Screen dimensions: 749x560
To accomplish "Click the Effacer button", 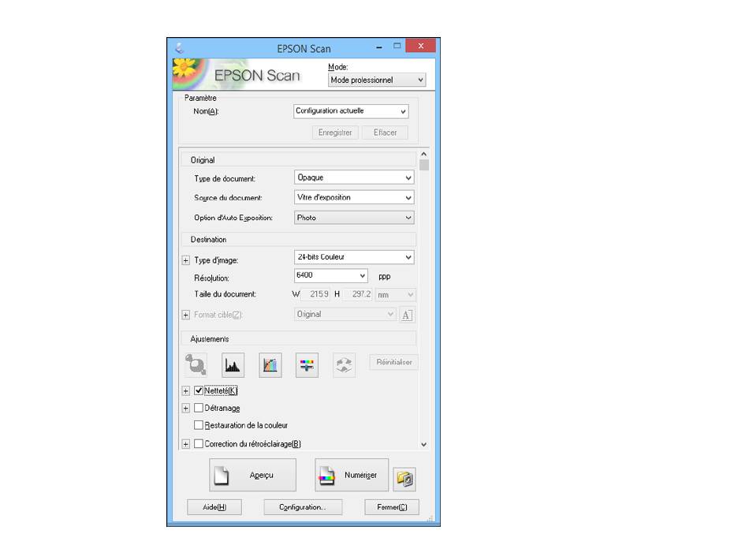I will [385, 133].
